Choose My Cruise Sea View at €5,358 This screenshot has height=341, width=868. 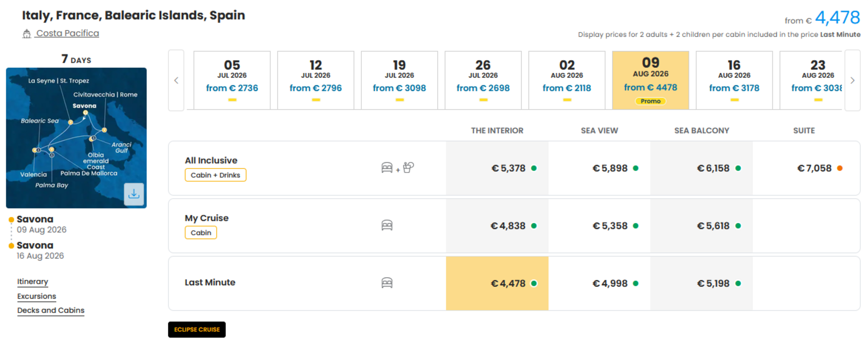[x=600, y=226]
